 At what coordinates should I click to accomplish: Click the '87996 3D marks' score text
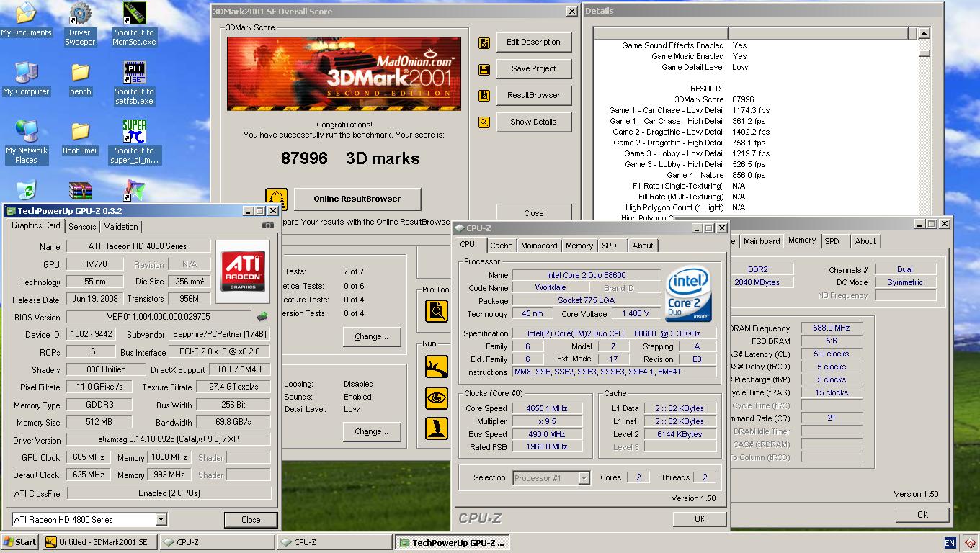[x=350, y=158]
